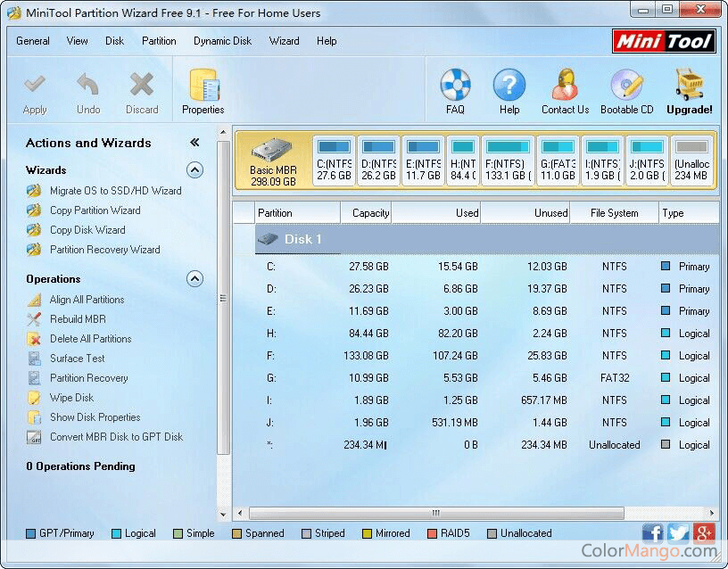
Task: Open the FAQ lifebuoy icon
Action: (x=455, y=87)
